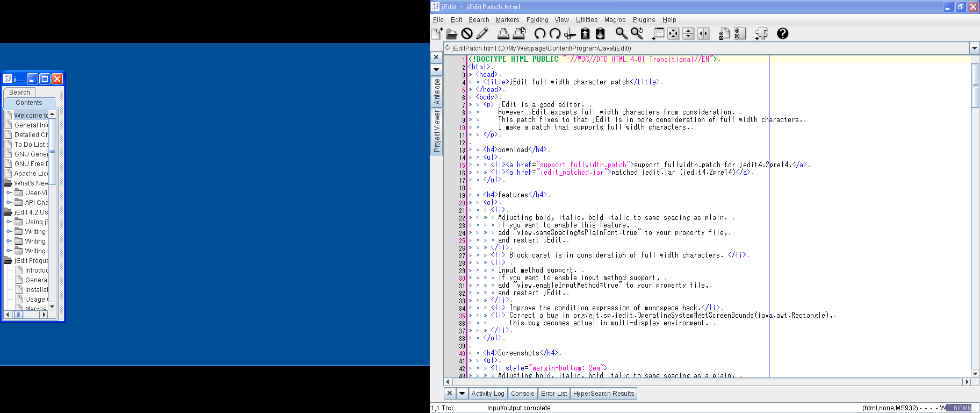Open a New View window from the toolbar
Viewport: 980px width, 413px height.
coord(658,33)
